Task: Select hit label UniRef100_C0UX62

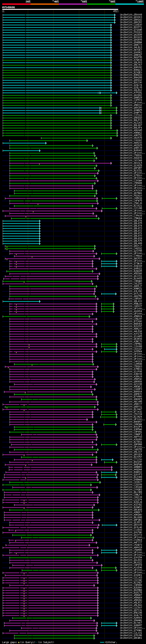Action: (131, 140)
